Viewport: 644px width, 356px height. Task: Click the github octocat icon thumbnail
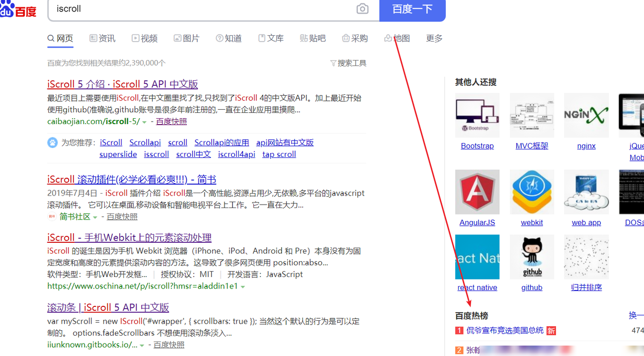[532, 257]
